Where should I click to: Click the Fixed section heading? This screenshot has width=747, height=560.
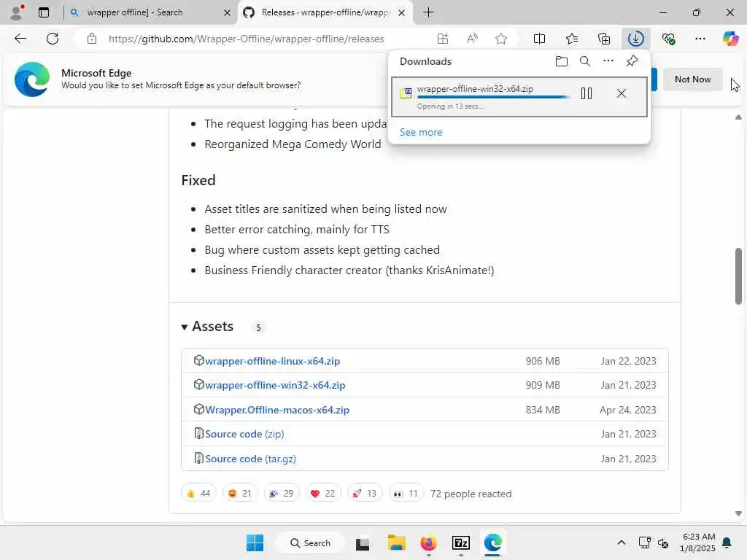pos(198,180)
